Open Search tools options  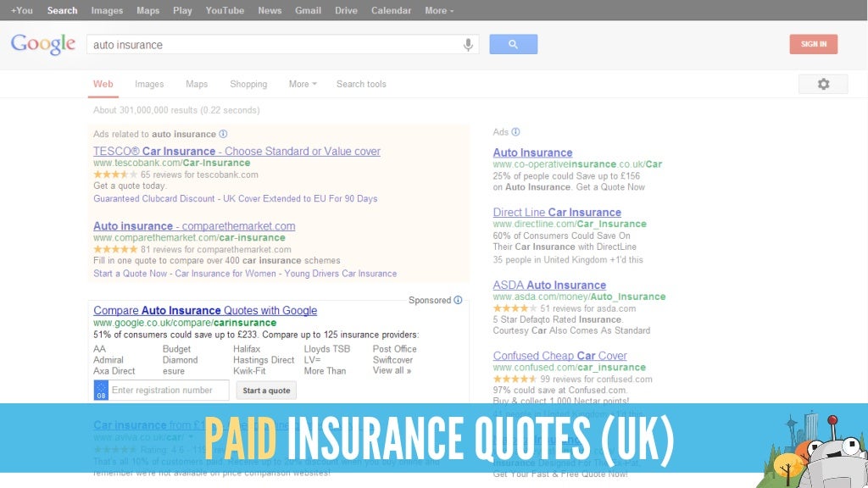[x=361, y=84]
